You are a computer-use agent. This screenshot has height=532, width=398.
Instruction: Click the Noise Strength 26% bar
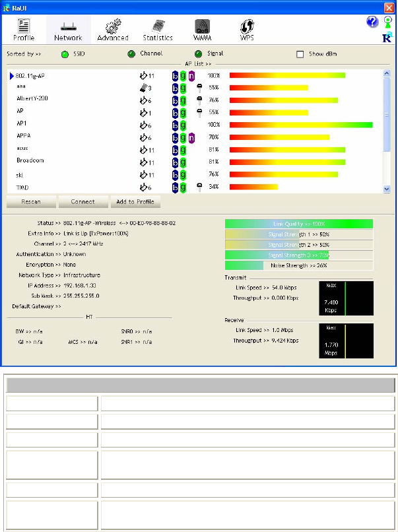(x=299, y=265)
